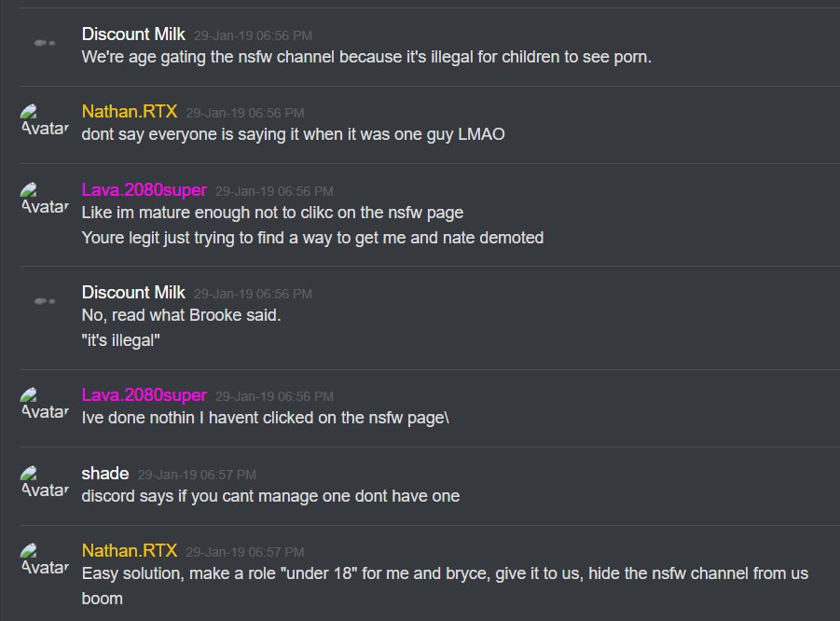Screen dimensions: 840x621
Task: Click Discount Milk name above 'read what Brooke said'
Action: [133, 293]
